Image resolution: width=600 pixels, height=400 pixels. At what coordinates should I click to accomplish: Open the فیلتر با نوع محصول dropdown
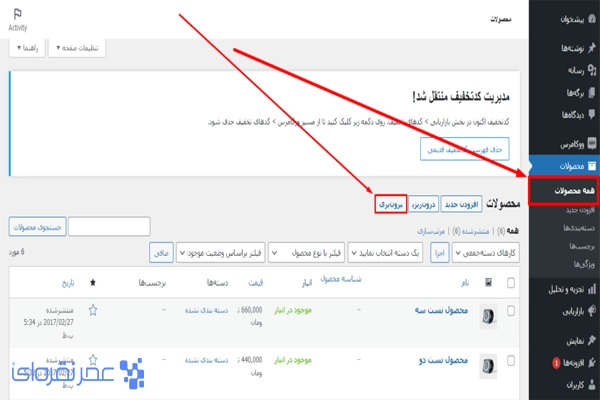pyautogui.click(x=306, y=253)
